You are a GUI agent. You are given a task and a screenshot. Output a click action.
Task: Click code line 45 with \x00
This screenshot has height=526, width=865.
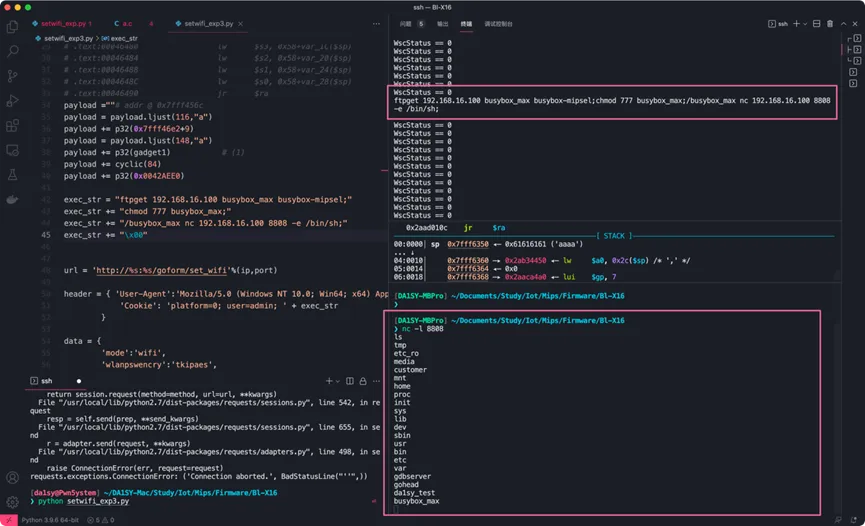[x=105, y=235]
